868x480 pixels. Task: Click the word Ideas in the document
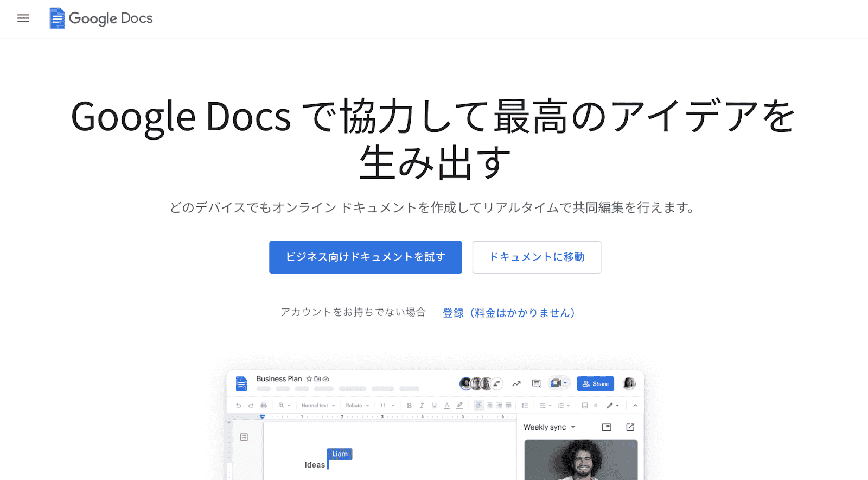315,465
